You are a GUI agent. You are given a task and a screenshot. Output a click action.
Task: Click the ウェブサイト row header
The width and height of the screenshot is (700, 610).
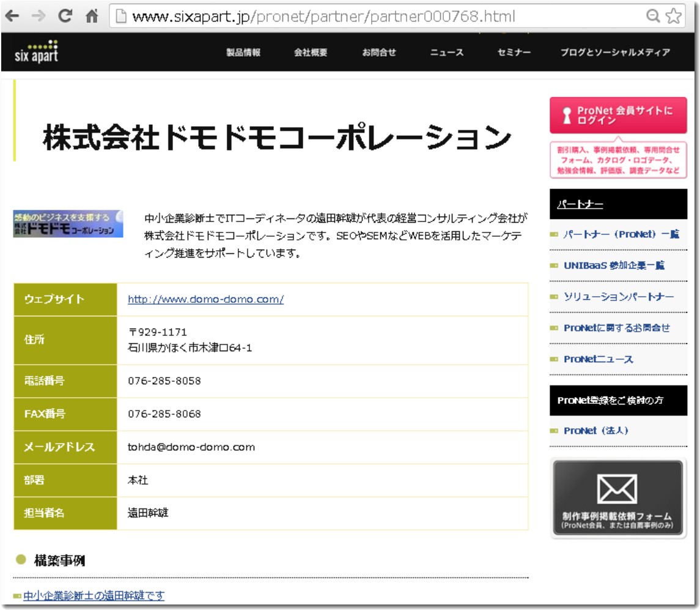click(x=65, y=299)
